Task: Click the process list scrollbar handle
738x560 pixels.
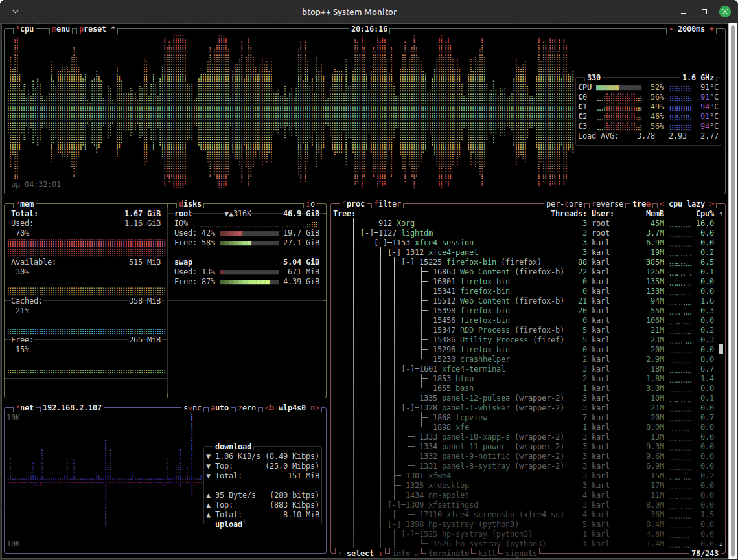Action: tap(721, 350)
